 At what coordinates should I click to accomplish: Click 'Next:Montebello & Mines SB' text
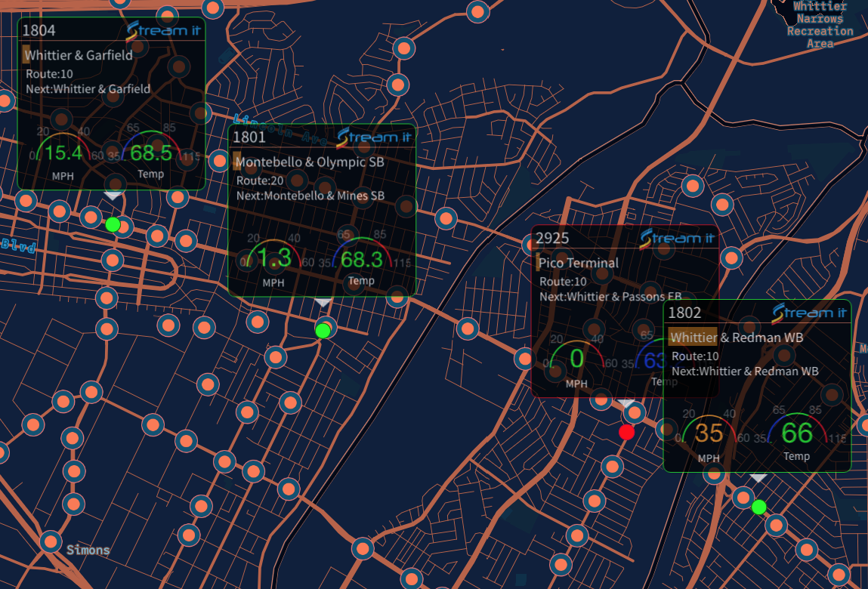pyautogui.click(x=310, y=196)
